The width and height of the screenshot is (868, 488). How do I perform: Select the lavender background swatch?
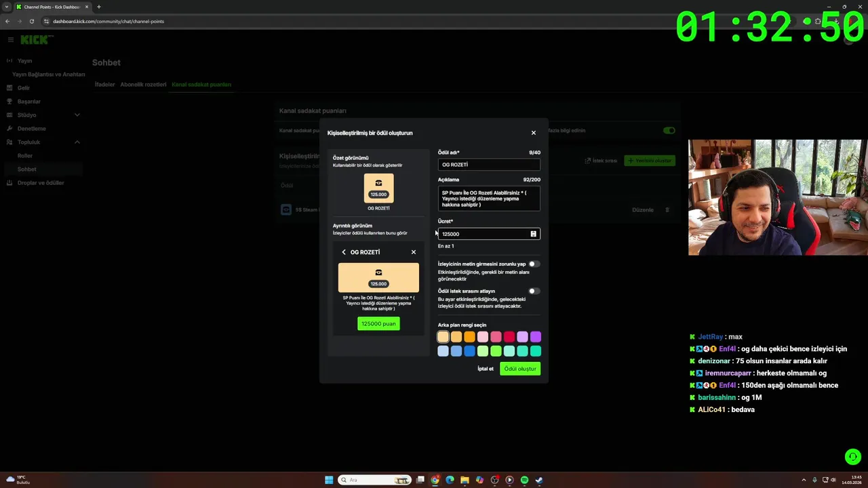point(522,337)
